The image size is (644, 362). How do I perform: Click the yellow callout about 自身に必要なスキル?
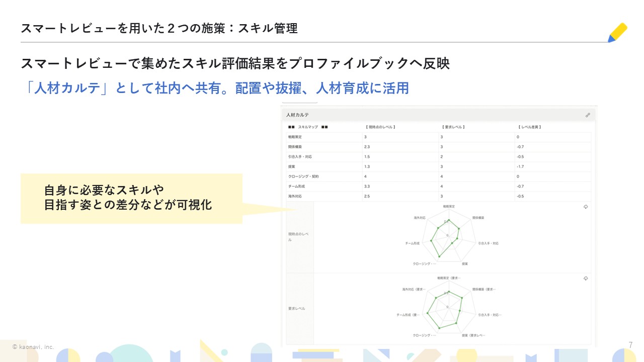(x=131, y=198)
